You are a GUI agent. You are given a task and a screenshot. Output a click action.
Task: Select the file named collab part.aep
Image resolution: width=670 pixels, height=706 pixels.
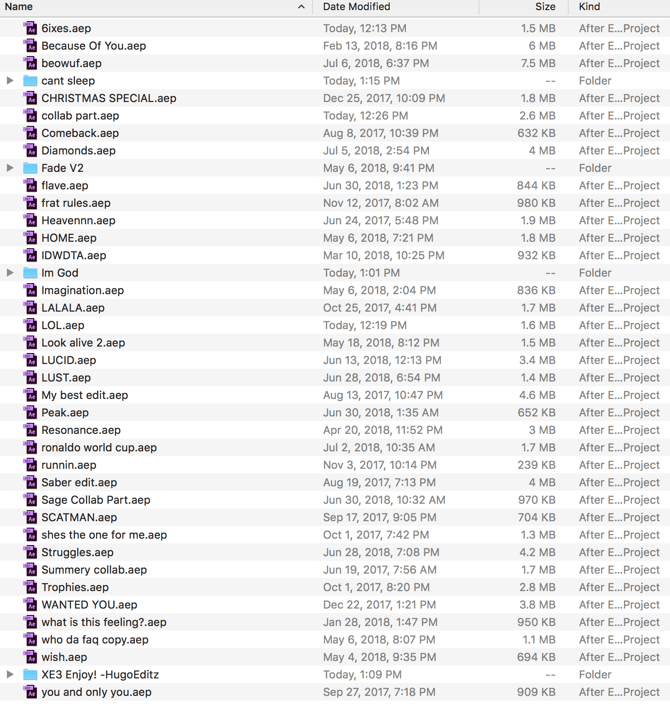[x=80, y=116]
